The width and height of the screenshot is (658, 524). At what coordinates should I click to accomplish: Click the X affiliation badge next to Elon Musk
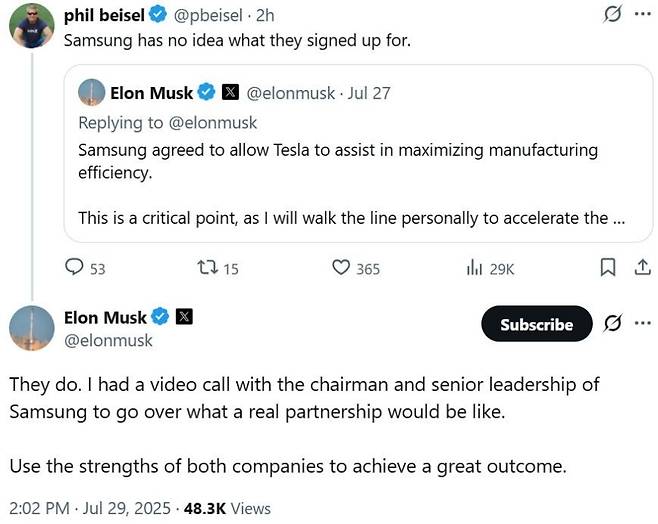(x=184, y=317)
